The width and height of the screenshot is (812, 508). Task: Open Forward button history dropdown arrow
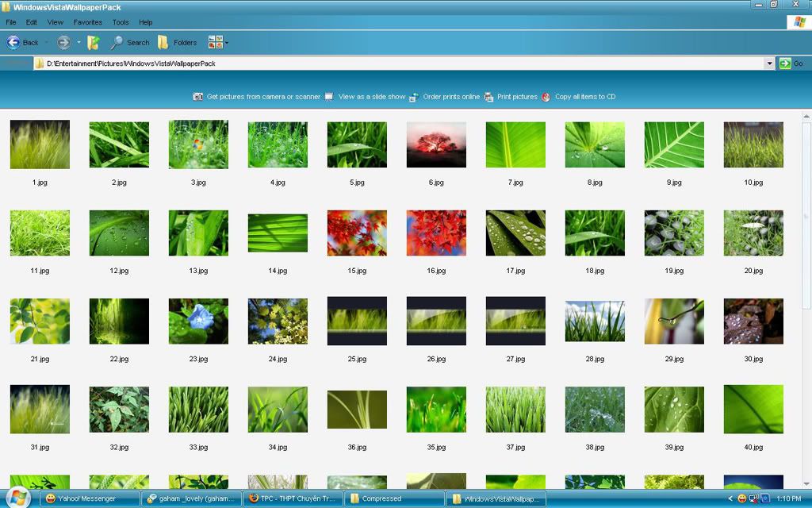tap(79, 43)
